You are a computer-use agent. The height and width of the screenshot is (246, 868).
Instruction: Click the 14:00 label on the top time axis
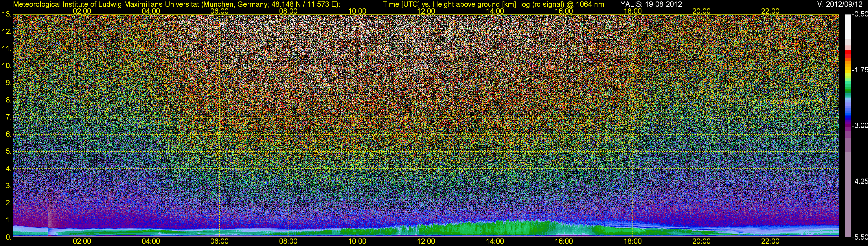click(x=495, y=11)
